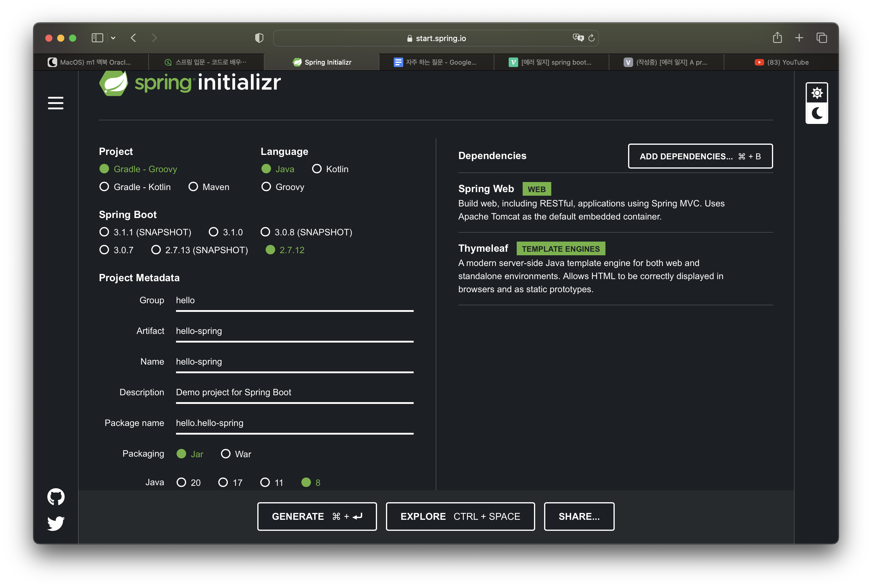This screenshot has height=588, width=872.
Task: Click the Artifact input field
Action: [x=295, y=332]
